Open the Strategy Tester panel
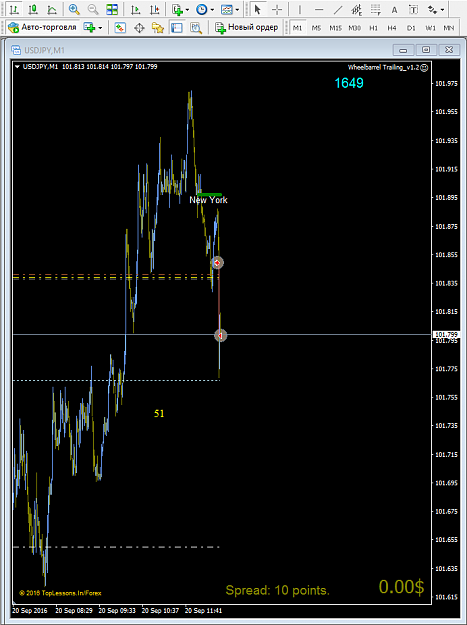The width and height of the screenshot is (467, 625). (x=196, y=28)
